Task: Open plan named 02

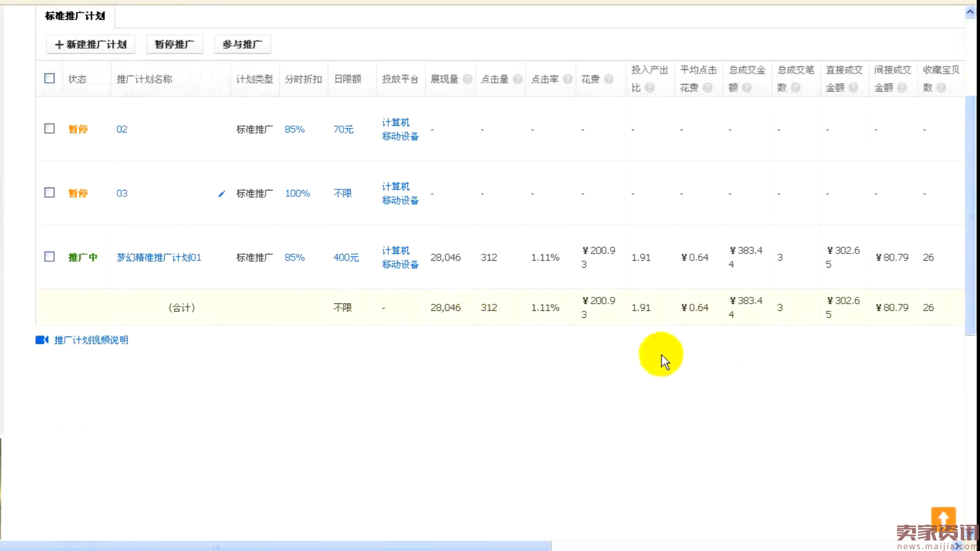Action: [x=121, y=129]
